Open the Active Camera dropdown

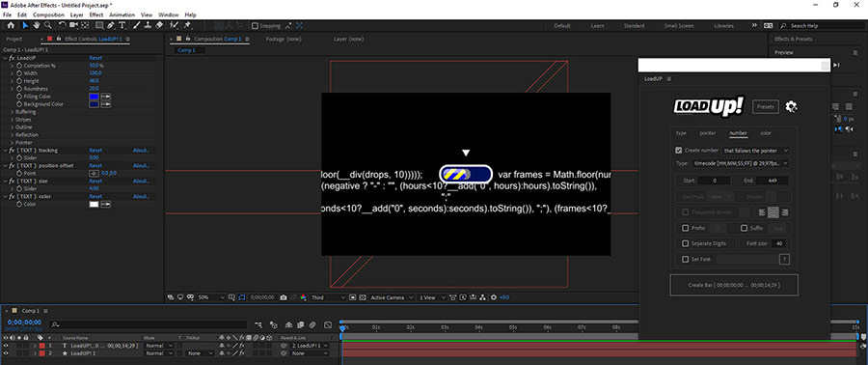[x=391, y=297]
